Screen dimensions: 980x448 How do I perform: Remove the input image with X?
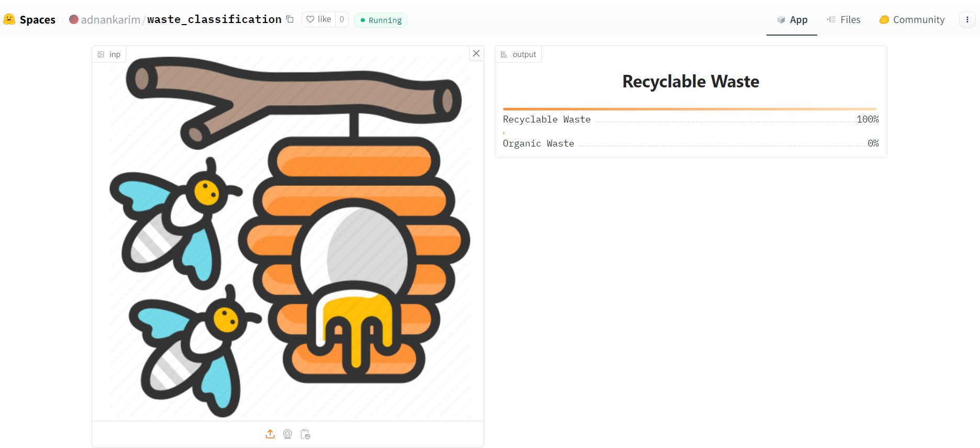476,53
